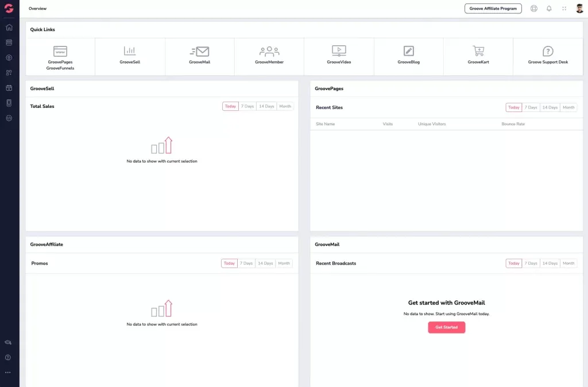Select 14 Days in the Recent Broadcasts filter
The width and height of the screenshot is (588, 387).
(550, 263)
